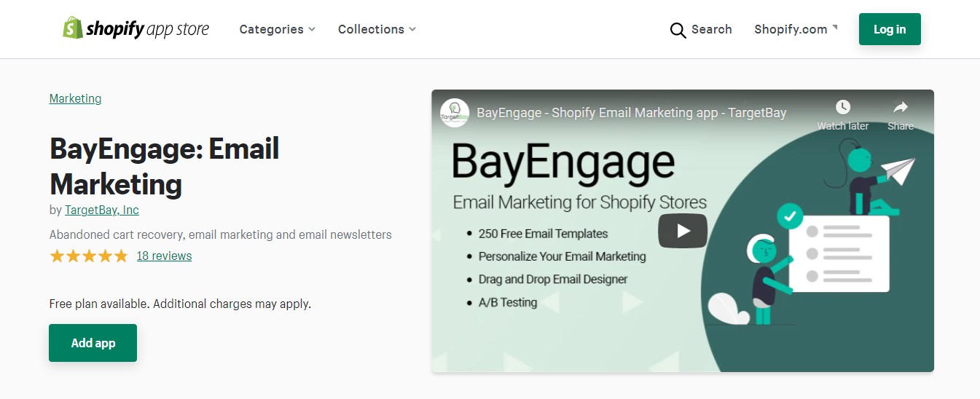Click the Share arrow icon on video
This screenshot has height=399, width=980.
(x=901, y=107)
